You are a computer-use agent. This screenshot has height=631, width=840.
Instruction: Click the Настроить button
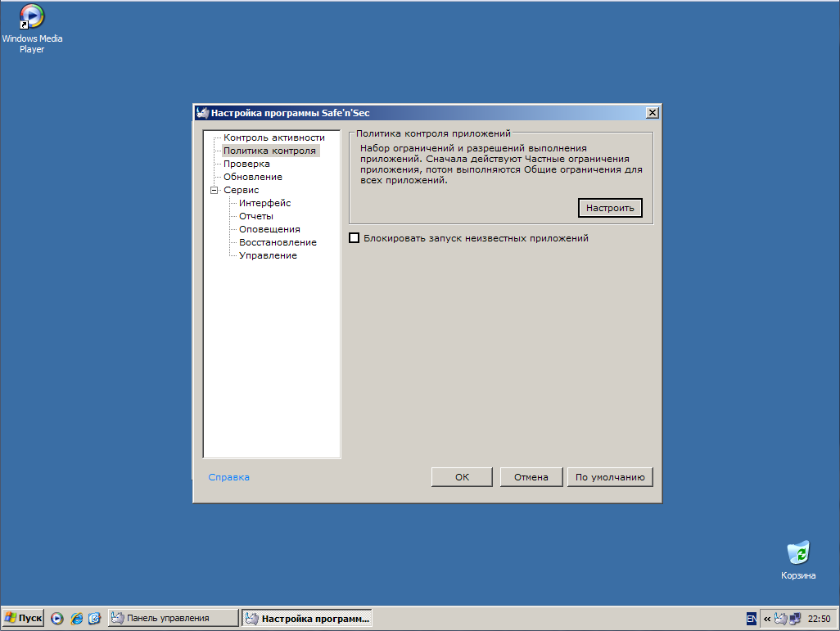610,208
